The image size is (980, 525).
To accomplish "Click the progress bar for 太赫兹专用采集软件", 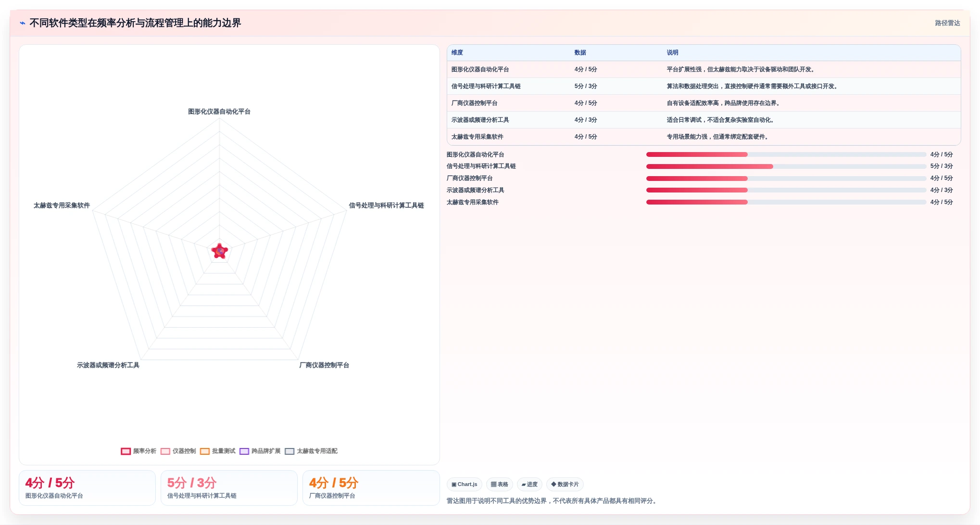I will point(786,202).
